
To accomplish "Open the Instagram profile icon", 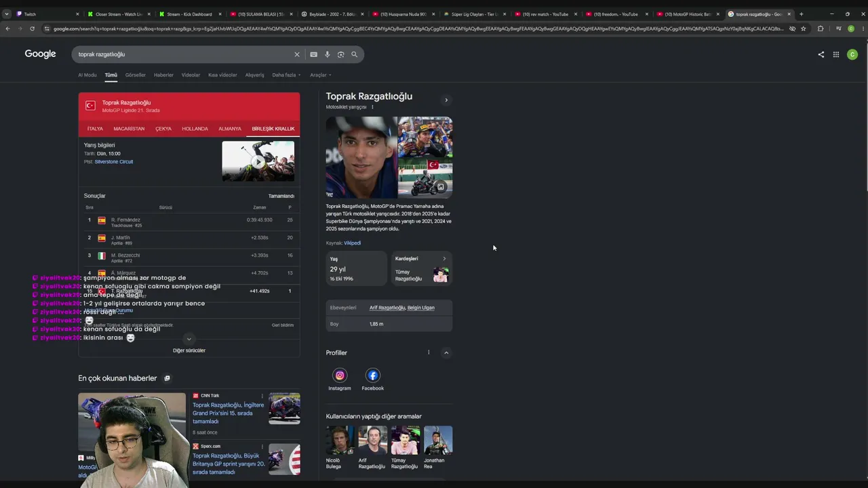I will [x=340, y=375].
